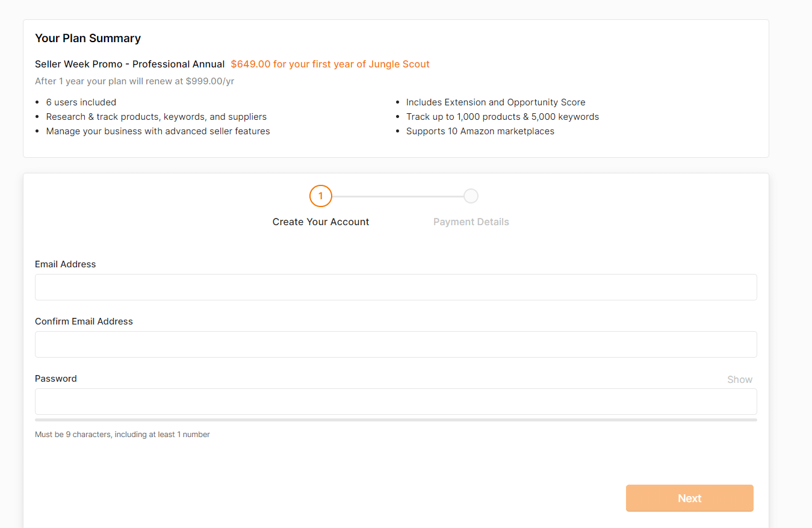Click the step 1 circle icon
This screenshot has width=812, height=528.
pyautogui.click(x=321, y=196)
